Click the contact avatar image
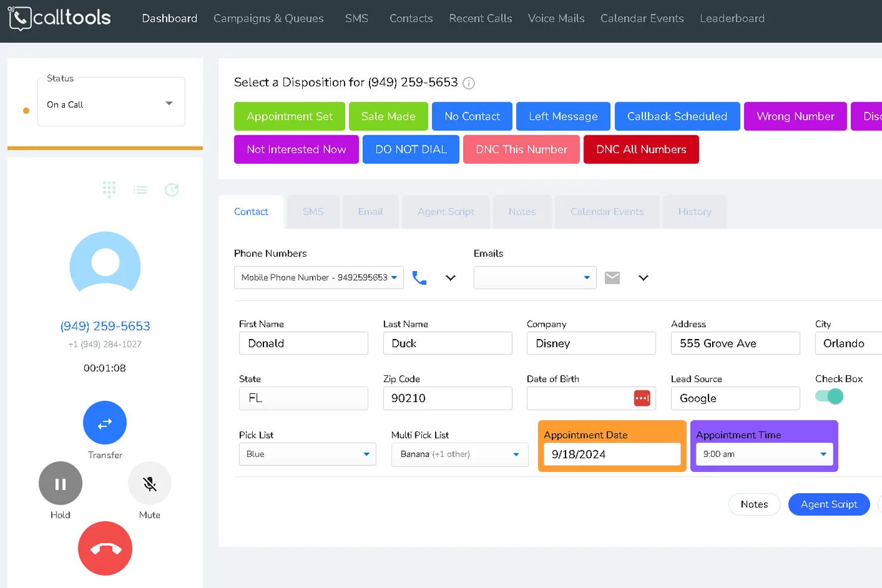The width and height of the screenshot is (882, 588). tap(105, 262)
